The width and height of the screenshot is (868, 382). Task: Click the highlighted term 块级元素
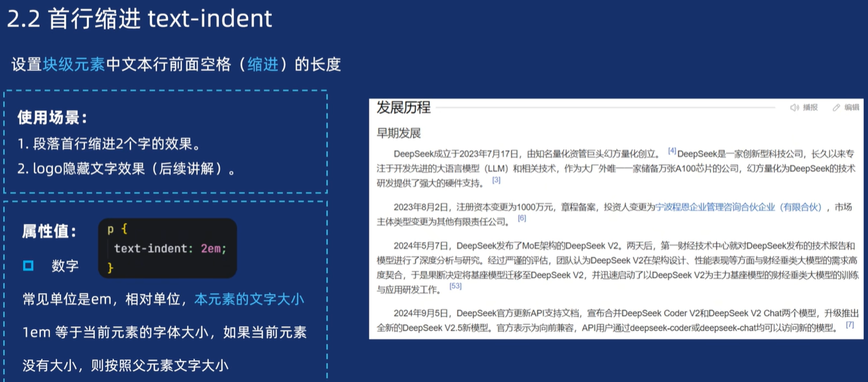[x=74, y=64]
